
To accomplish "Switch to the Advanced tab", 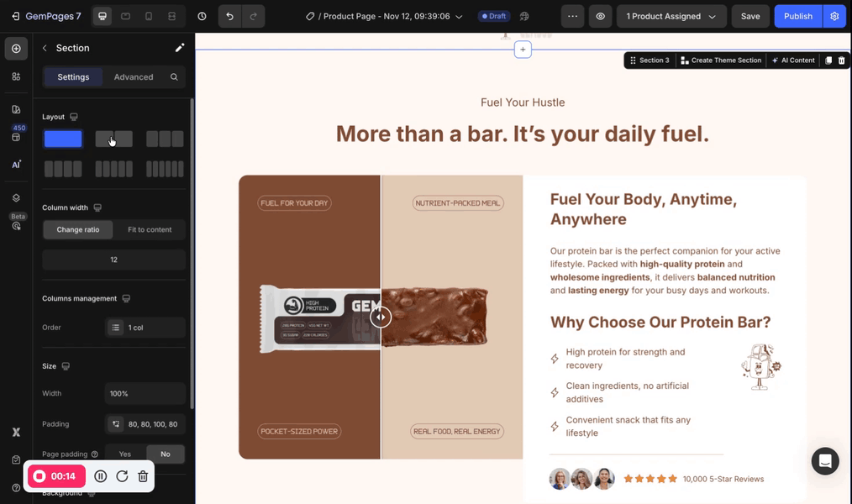I will click(x=134, y=76).
